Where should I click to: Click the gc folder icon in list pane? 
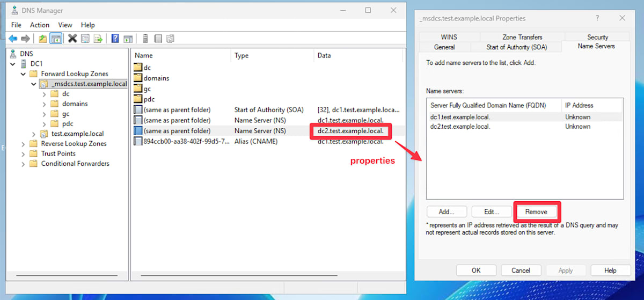coord(138,89)
